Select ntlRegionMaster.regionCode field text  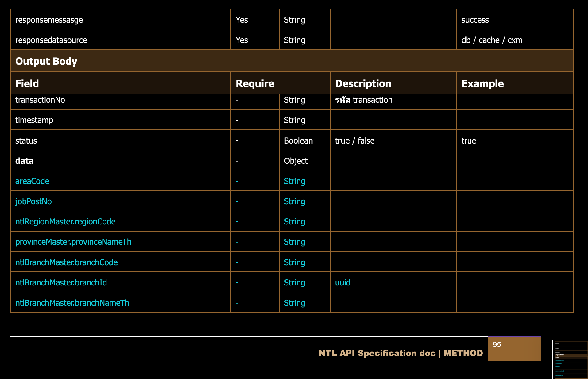pyautogui.click(x=65, y=221)
